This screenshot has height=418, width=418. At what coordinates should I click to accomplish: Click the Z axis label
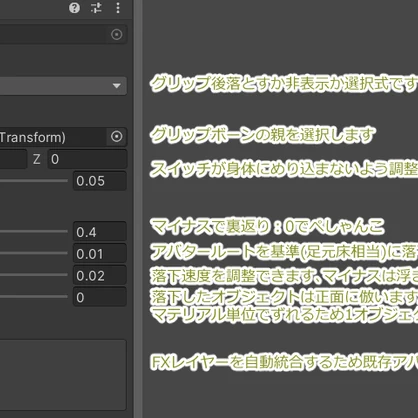pyautogui.click(x=37, y=159)
